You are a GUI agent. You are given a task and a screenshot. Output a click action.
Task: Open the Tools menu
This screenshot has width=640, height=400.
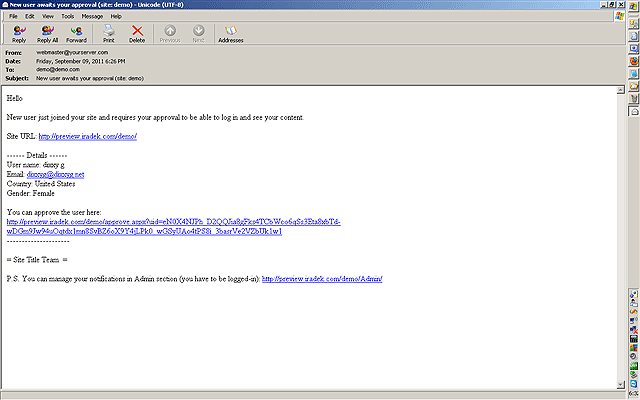pyautogui.click(x=66, y=16)
